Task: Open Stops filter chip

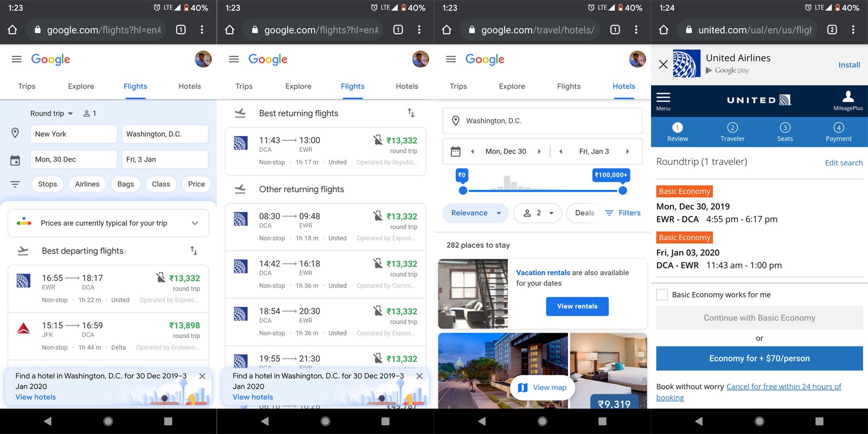Action: click(x=48, y=184)
